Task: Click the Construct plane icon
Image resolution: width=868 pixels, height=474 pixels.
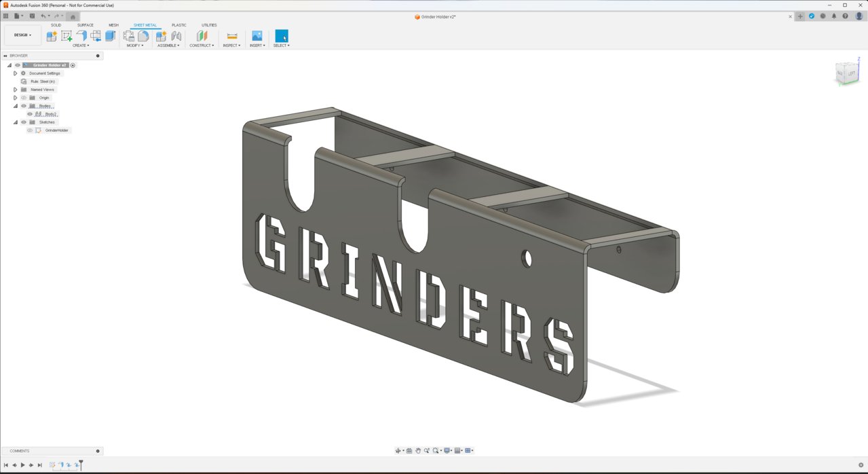Action: coord(202,36)
